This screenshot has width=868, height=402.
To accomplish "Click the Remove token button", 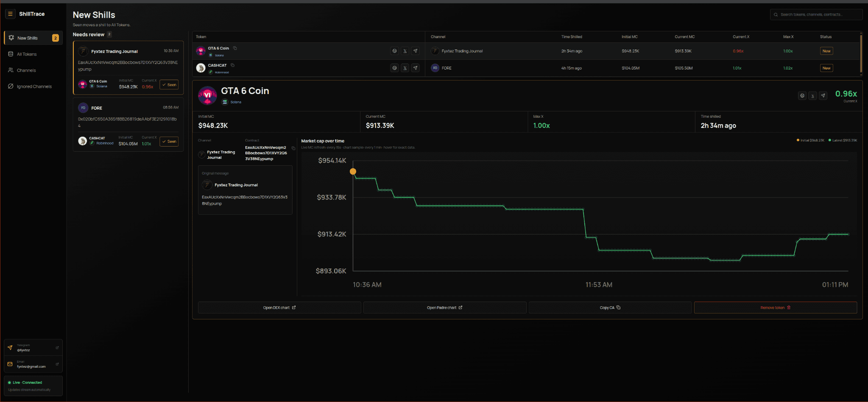I will [776, 308].
